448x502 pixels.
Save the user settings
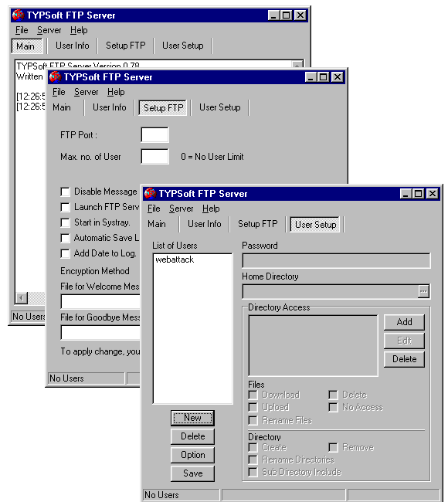click(192, 473)
